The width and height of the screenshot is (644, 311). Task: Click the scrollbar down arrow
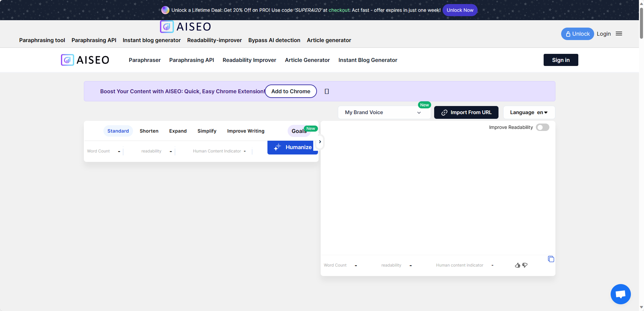pos(641,307)
